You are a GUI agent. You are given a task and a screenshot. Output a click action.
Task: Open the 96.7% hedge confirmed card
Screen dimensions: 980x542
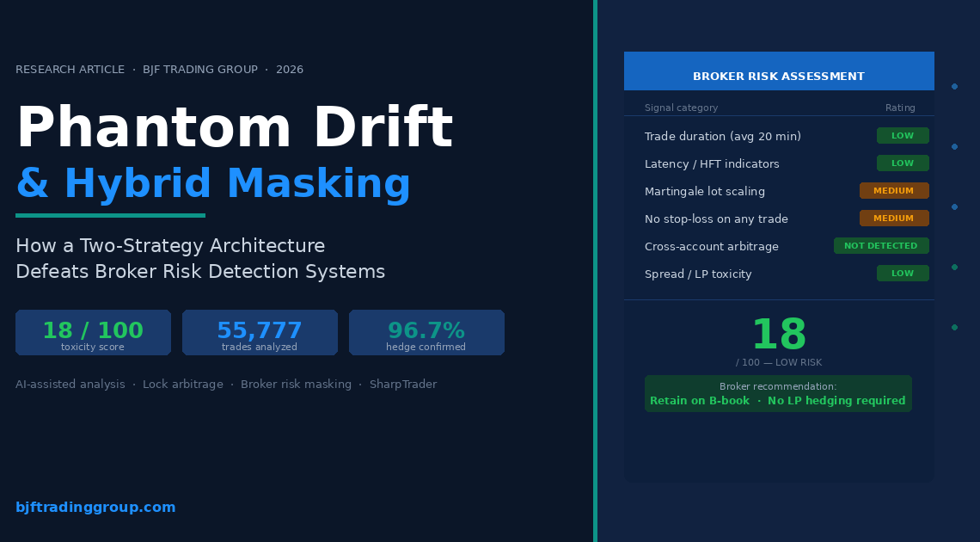426,333
